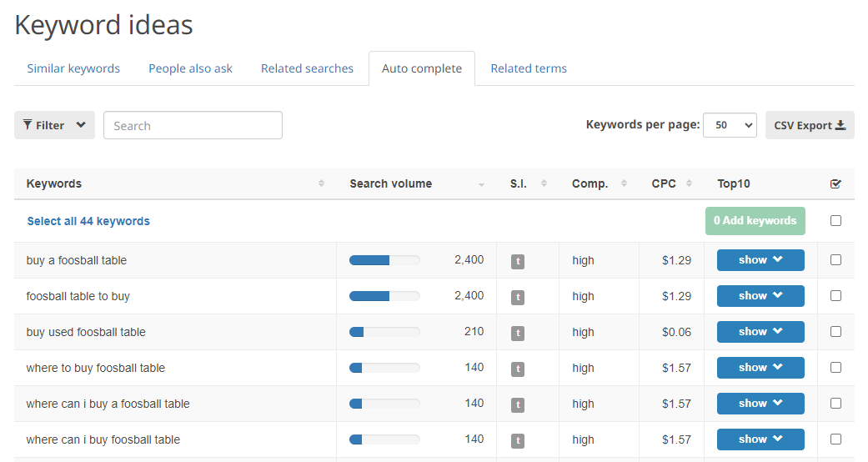This screenshot has height=462, width=868.
Task: Sort by Keywords column arrows icon
Action: point(321,183)
